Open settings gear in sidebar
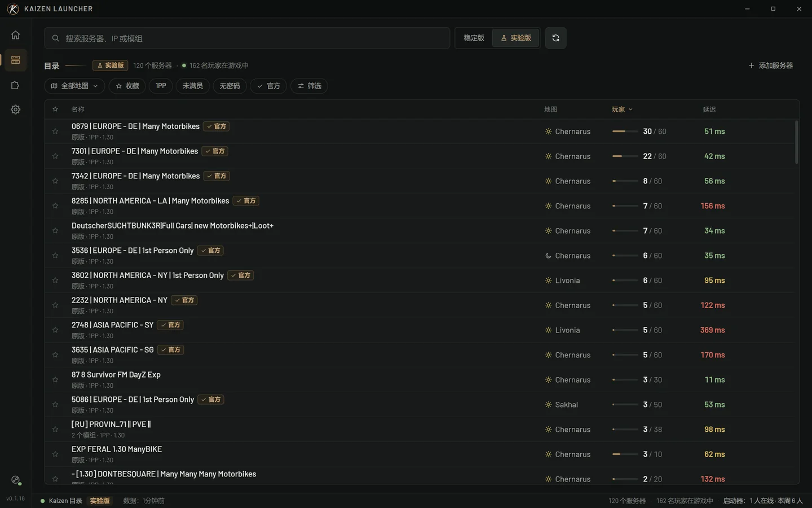Image resolution: width=812 pixels, height=508 pixels. point(15,110)
